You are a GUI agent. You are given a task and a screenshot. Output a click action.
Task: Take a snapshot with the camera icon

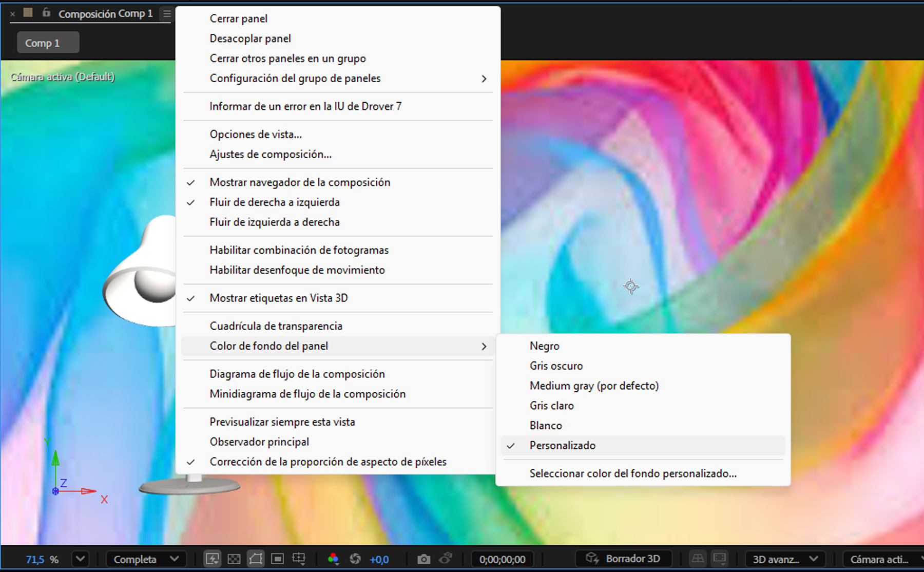pyautogui.click(x=423, y=559)
